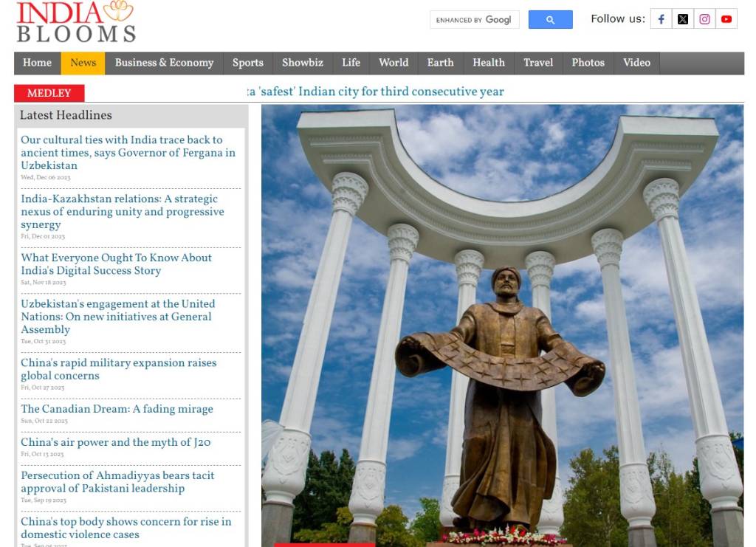Click the statue featured image

[502, 325]
